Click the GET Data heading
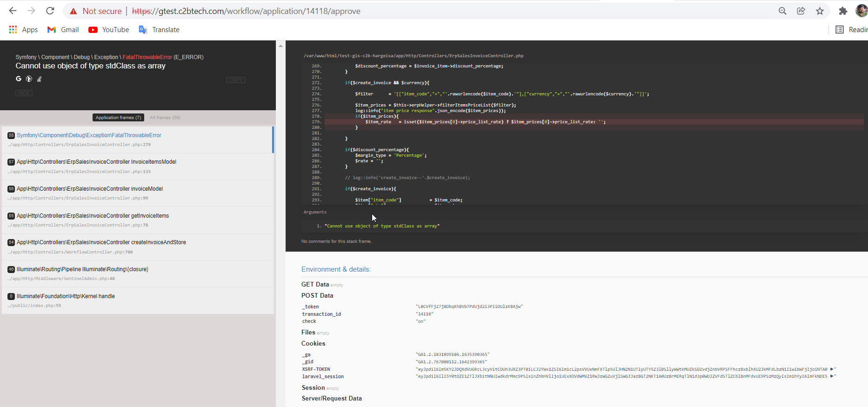 point(315,284)
